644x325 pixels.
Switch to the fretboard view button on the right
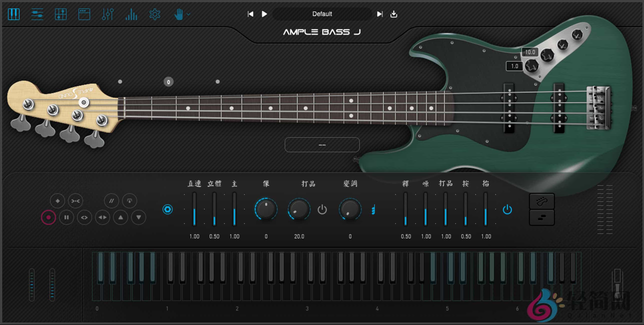click(x=542, y=201)
